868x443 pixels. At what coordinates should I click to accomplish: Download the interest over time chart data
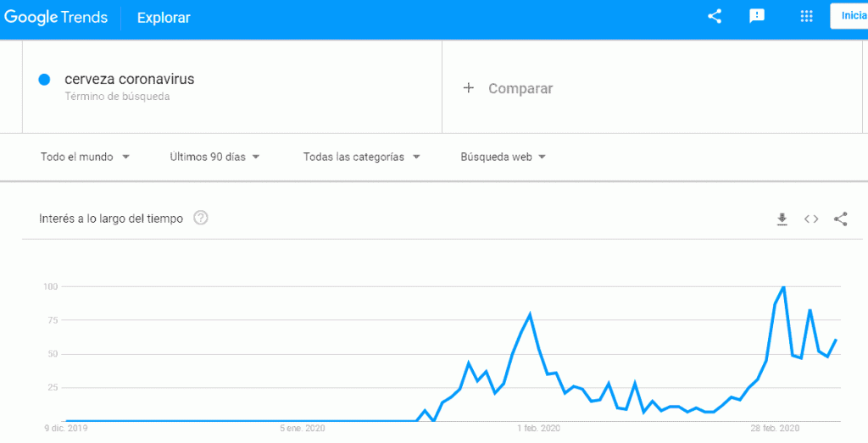tap(782, 219)
